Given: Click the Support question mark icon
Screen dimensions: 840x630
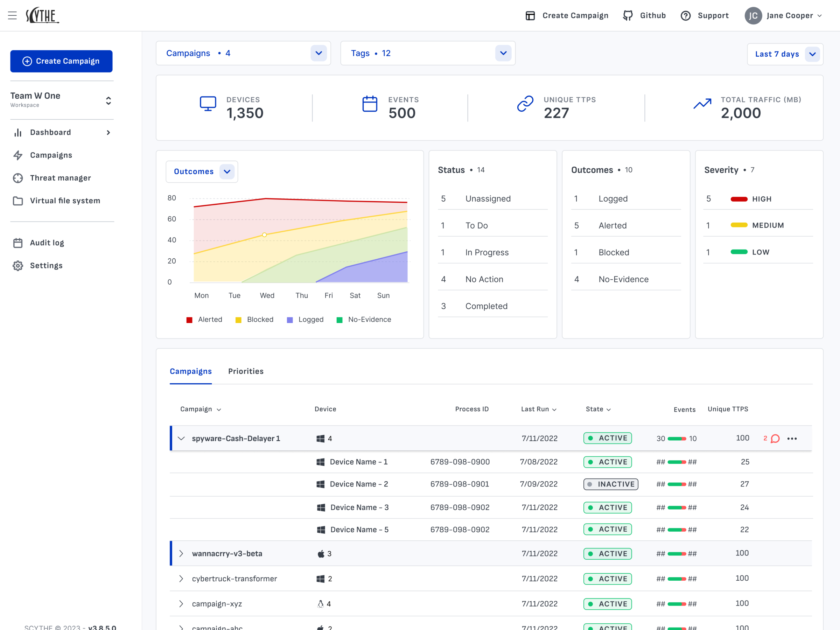Looking at the screenshot, I should [x=685, y=15].
